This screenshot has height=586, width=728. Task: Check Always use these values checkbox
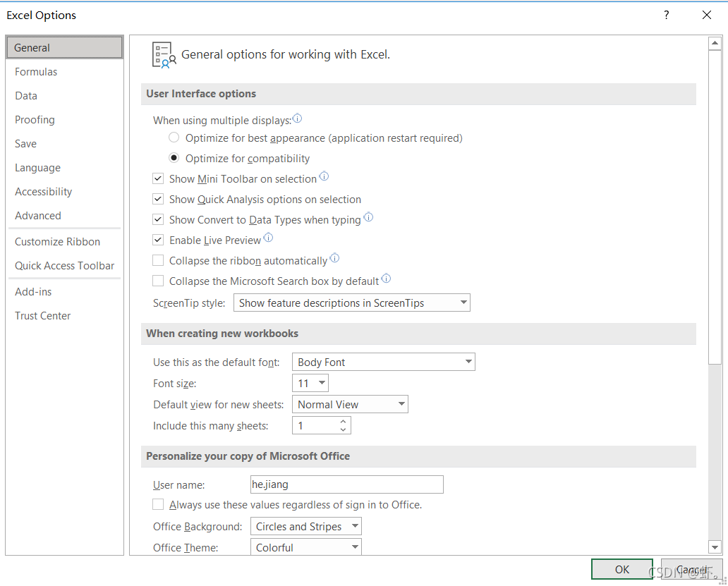(x=158, y=505)
